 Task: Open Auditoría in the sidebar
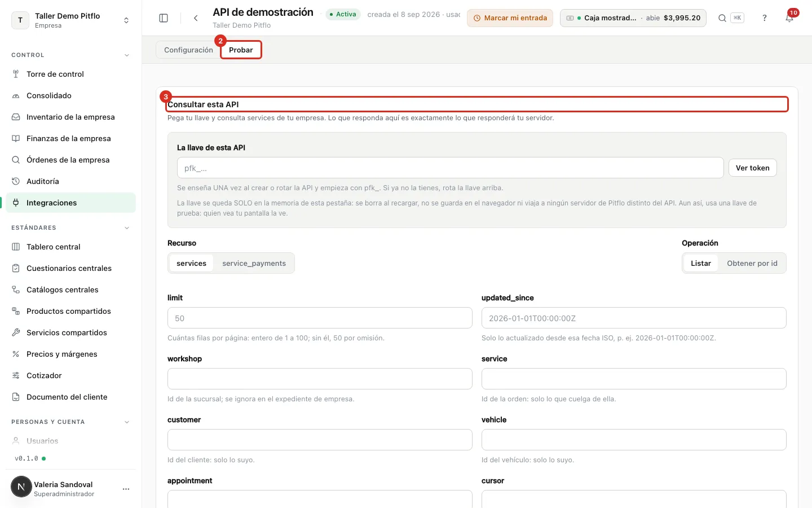tap(71, 181)
